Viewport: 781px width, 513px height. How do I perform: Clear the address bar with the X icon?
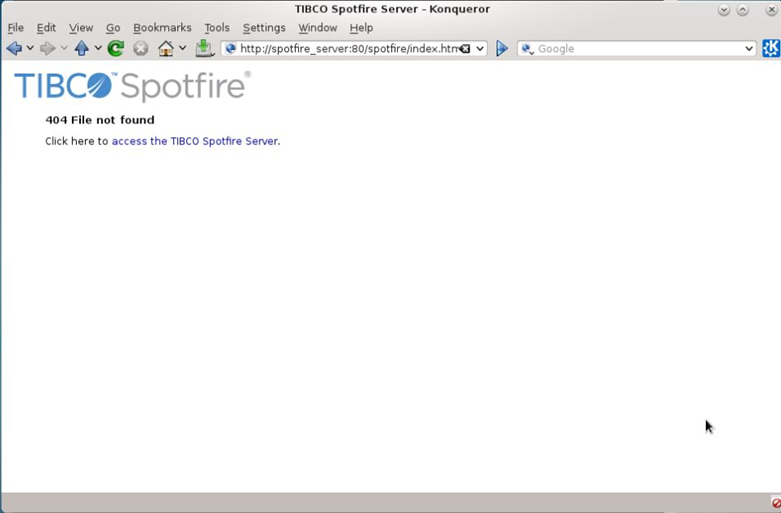point(465,49)
